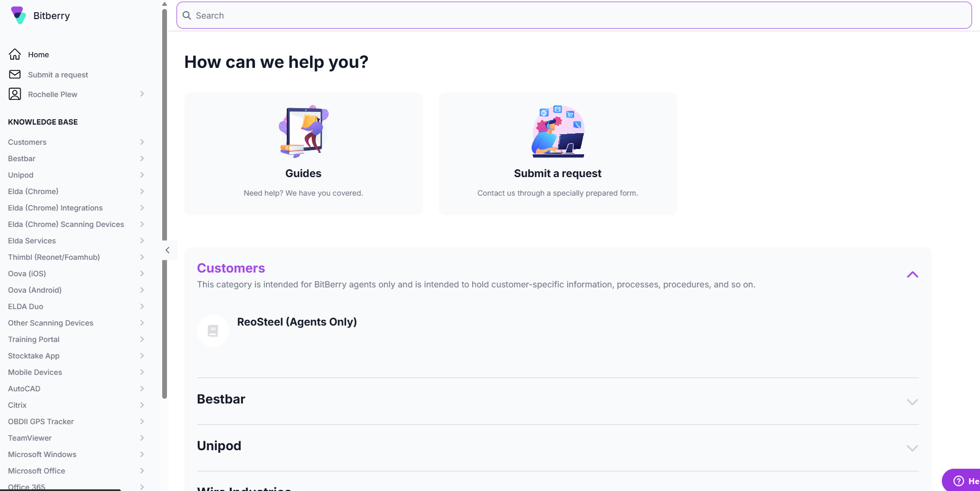Expand Elda Services chevron
Image resolution: width=980 pixels, height=491 pixels.
pos(142,241)
